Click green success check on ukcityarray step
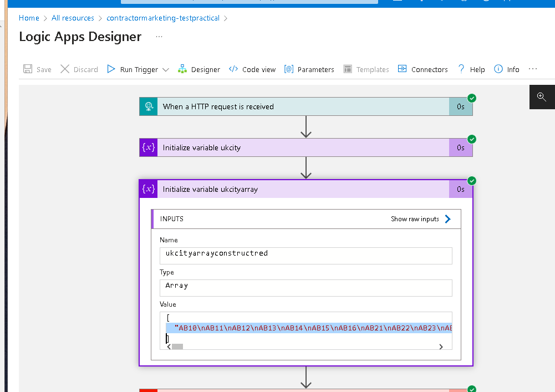This screenshot has width=555, height=392. pos(472,181)
